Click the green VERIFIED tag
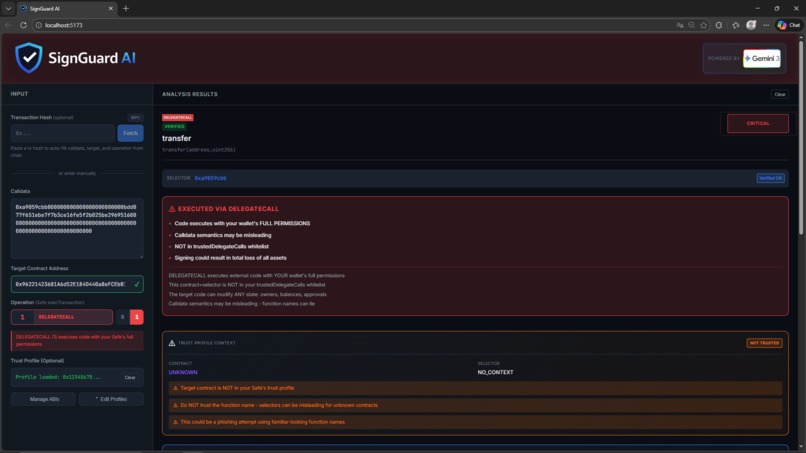806x453 pixels. (x=174, y=126)
